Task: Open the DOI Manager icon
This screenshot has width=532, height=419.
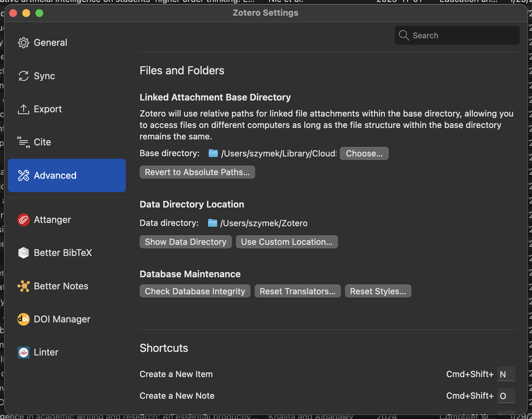Action: click(24, 319)
